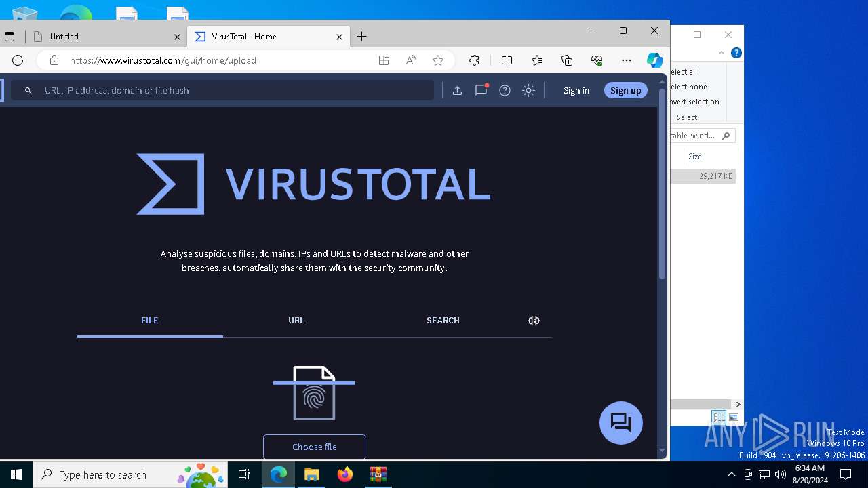This screenshot has width=868, height=488.
Task: Click Select all in Explorer window
Action: point(684,72)
